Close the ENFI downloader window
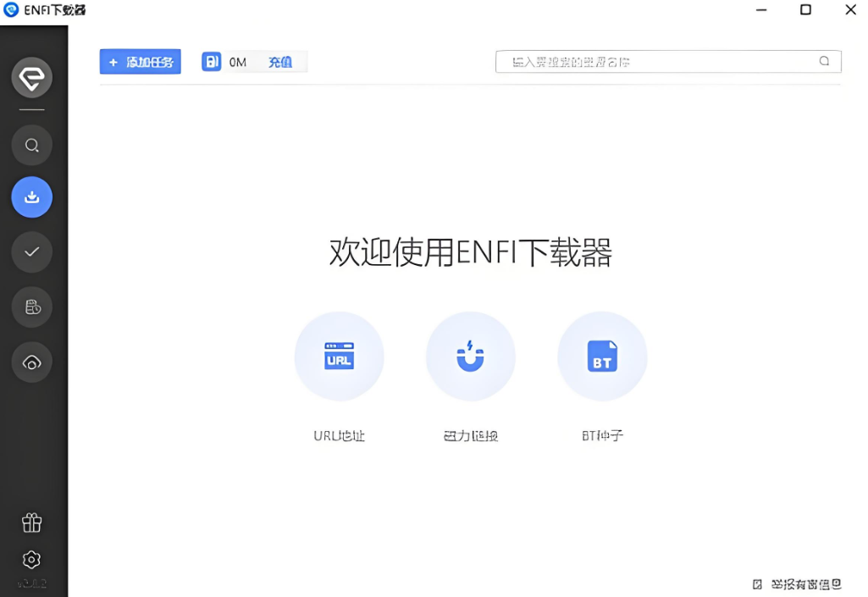 pyautogui.click(x=851, y=10)
